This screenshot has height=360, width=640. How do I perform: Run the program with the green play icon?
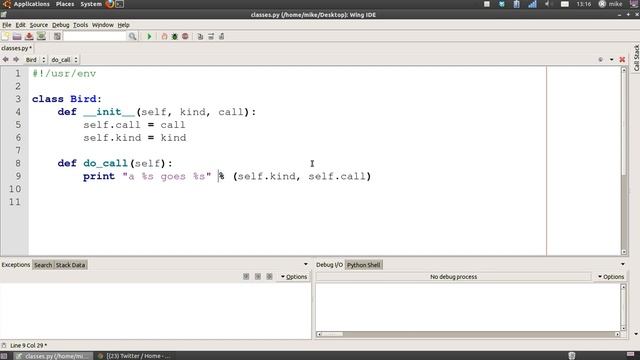click(149, 36)
